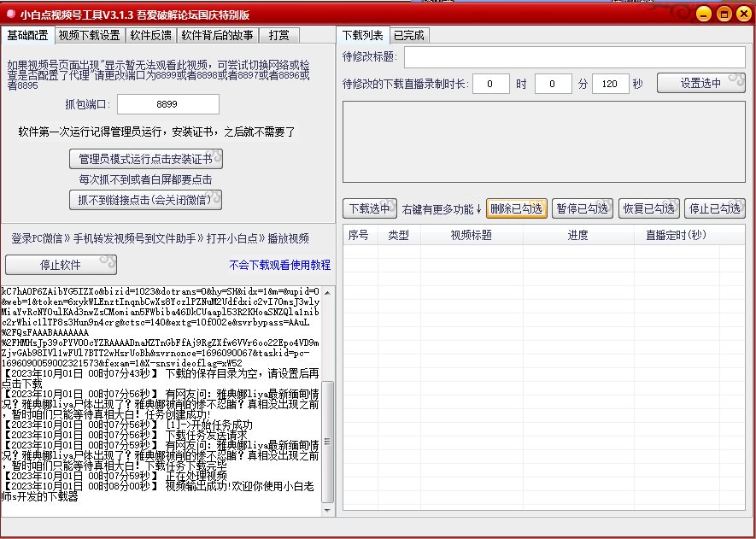
Task: Click the seconds field showing 120
Action: click(610, 84)
